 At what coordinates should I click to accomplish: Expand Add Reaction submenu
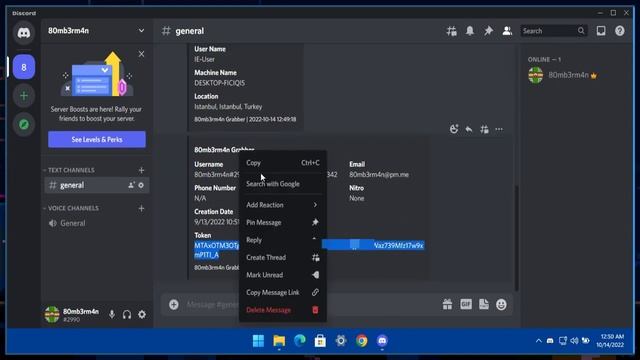click(x=282, y=205)
